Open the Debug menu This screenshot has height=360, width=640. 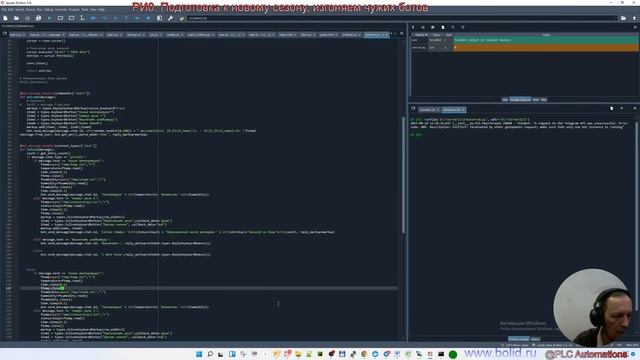coord(49,9)
